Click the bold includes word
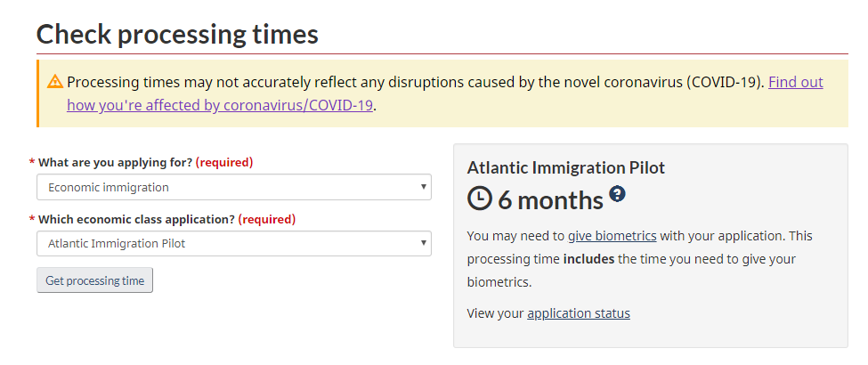This screenshot has height=365, width=868. (588, 259)
